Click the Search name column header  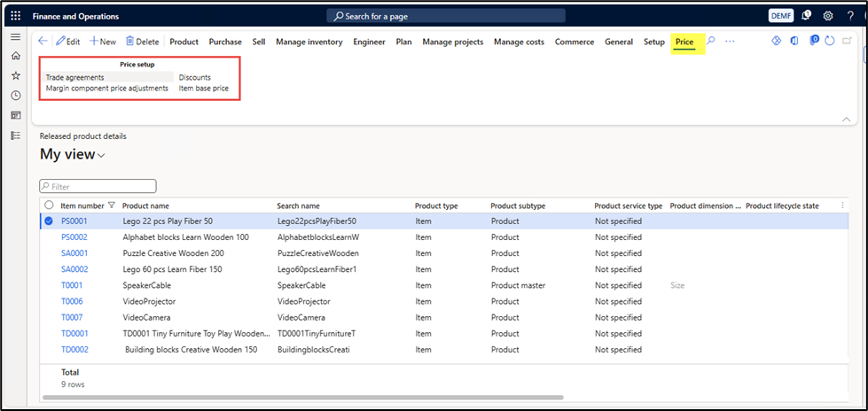[298, 205]
